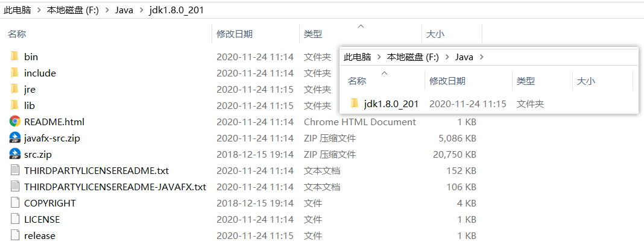Sort by 大小 column in main window
Screen dimensions: 644x245
(x=435, y=34)
